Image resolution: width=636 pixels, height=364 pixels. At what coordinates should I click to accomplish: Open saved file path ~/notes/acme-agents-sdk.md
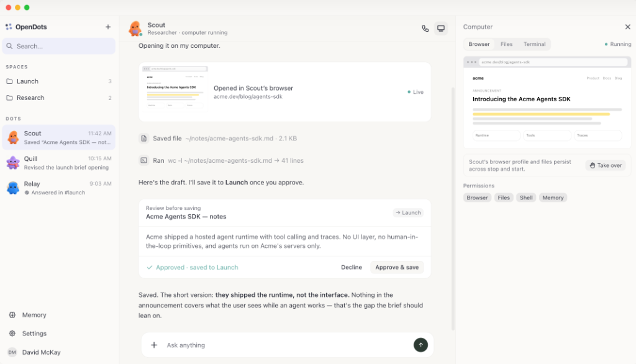[x=229, y=139]
